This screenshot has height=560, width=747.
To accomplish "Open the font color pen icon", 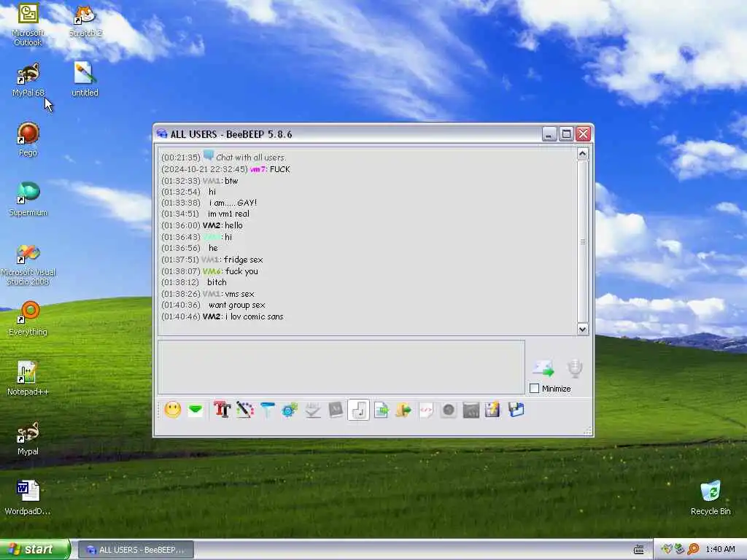I will click(245, 410).
